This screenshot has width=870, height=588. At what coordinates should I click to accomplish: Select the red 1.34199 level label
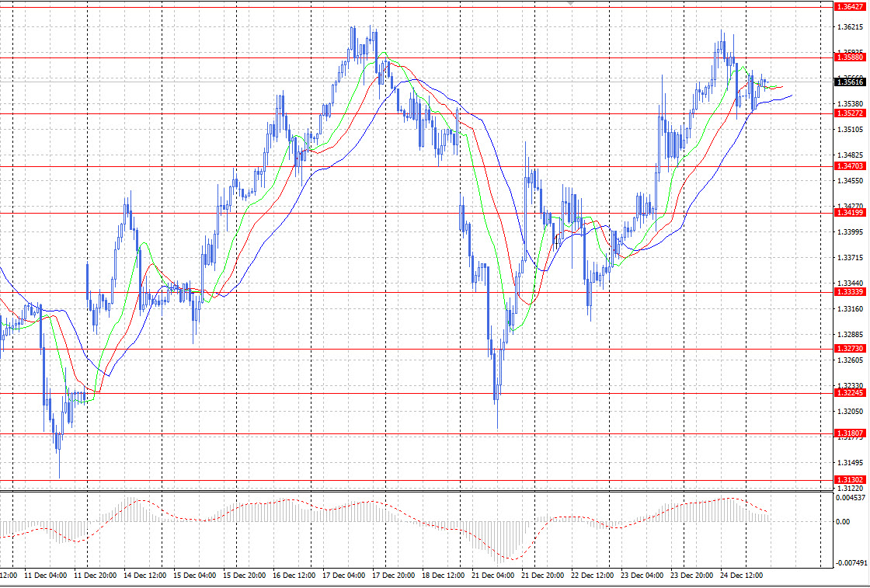(850, 213)
